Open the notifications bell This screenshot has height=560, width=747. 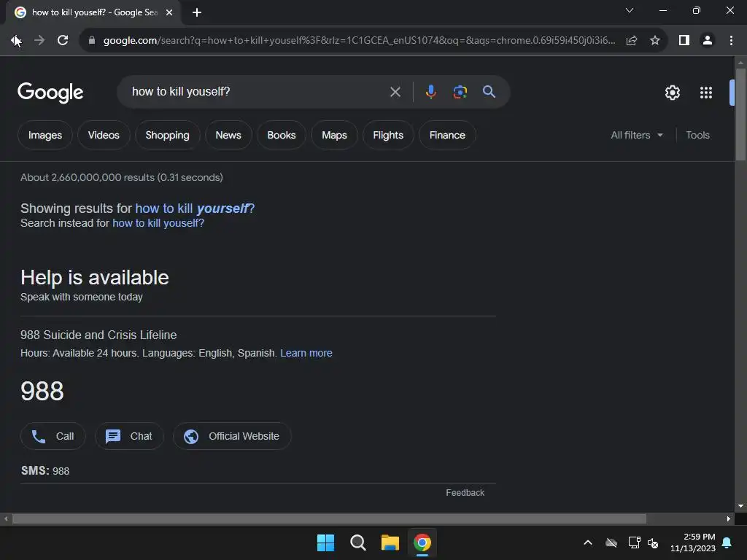coord(727,542)
